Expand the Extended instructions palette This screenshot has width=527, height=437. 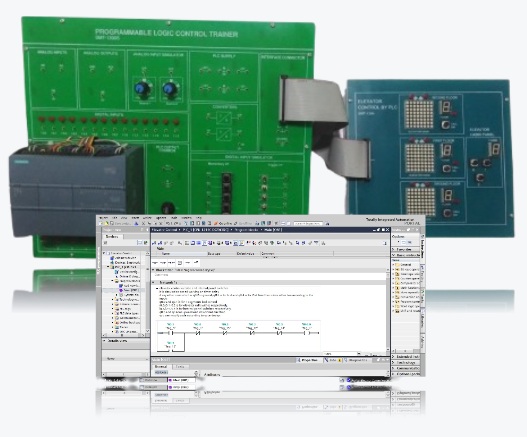pos(407,357)
